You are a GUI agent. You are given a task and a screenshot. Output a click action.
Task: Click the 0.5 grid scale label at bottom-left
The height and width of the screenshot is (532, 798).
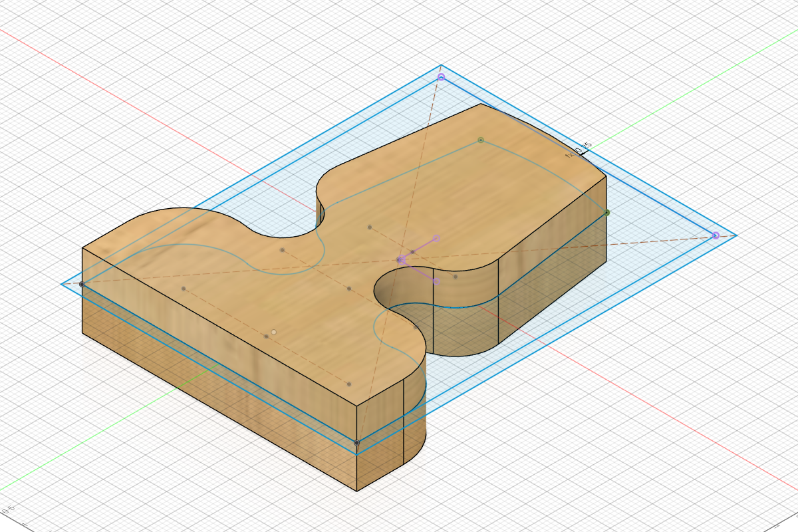pos(8,511)
